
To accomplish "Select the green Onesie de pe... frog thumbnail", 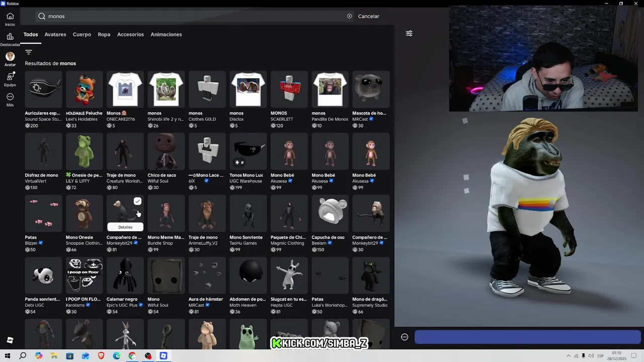I will tap(85, 151).
